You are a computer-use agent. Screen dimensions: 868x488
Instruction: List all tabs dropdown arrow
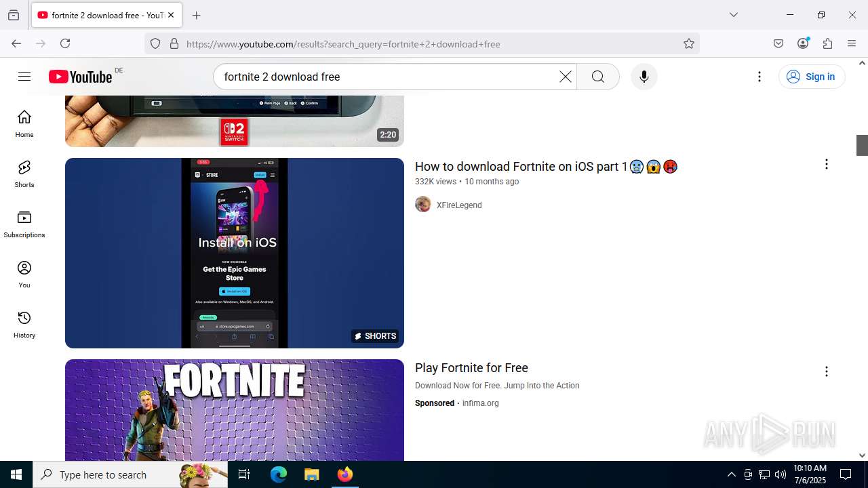[x=734, y=15]
